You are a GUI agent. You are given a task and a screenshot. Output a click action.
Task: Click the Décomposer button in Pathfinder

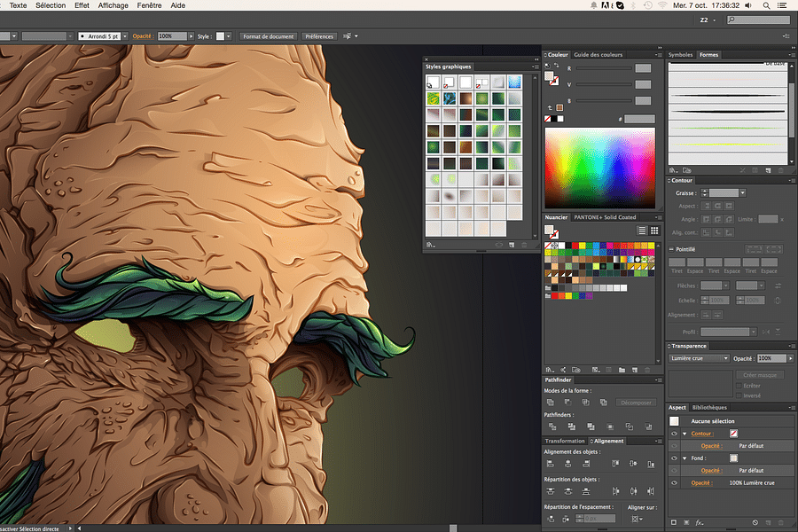tap(637, 403)
